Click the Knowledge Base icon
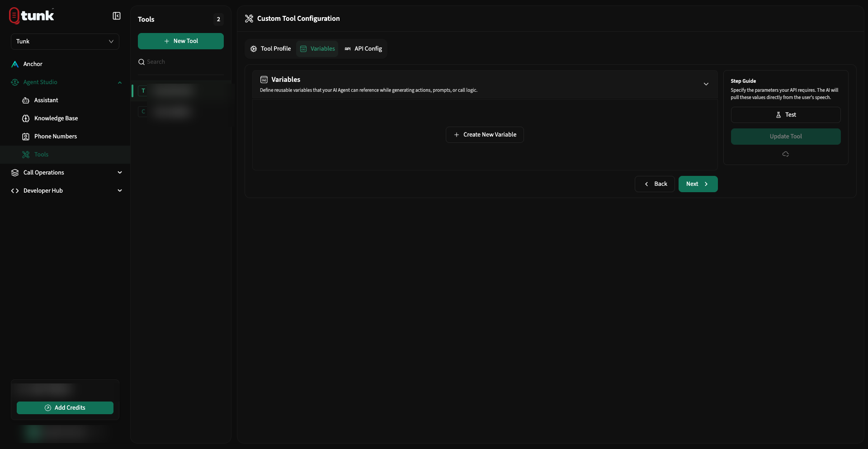The image size is (868, 449). coord(26,118)
